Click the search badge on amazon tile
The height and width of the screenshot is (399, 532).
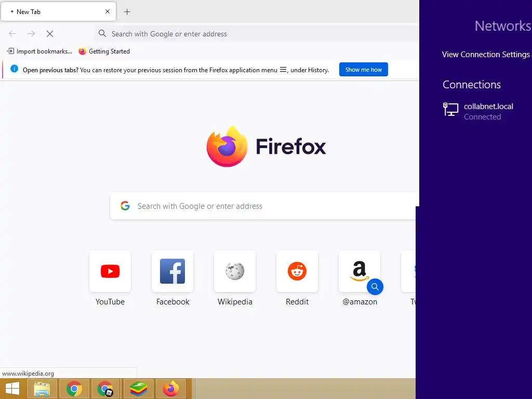pos(375,287)
